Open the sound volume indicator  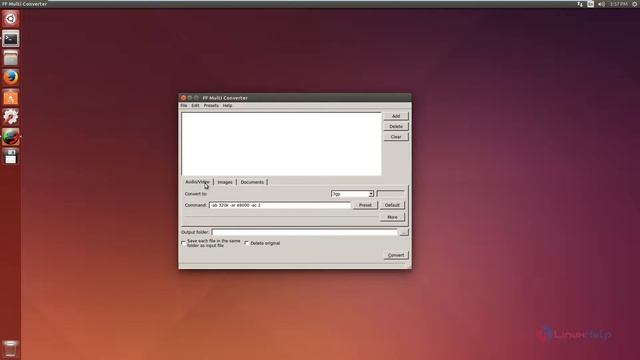pyautogui.click(x=601, y=4)
